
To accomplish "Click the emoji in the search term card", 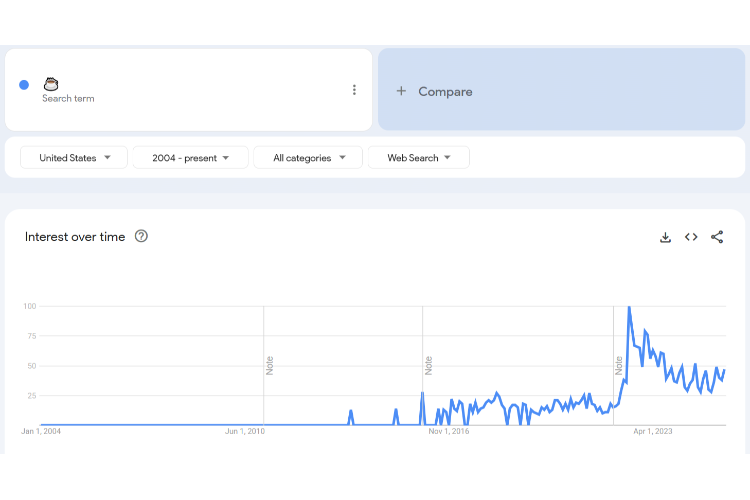I will pyautogui.click(x=51, y=84).
